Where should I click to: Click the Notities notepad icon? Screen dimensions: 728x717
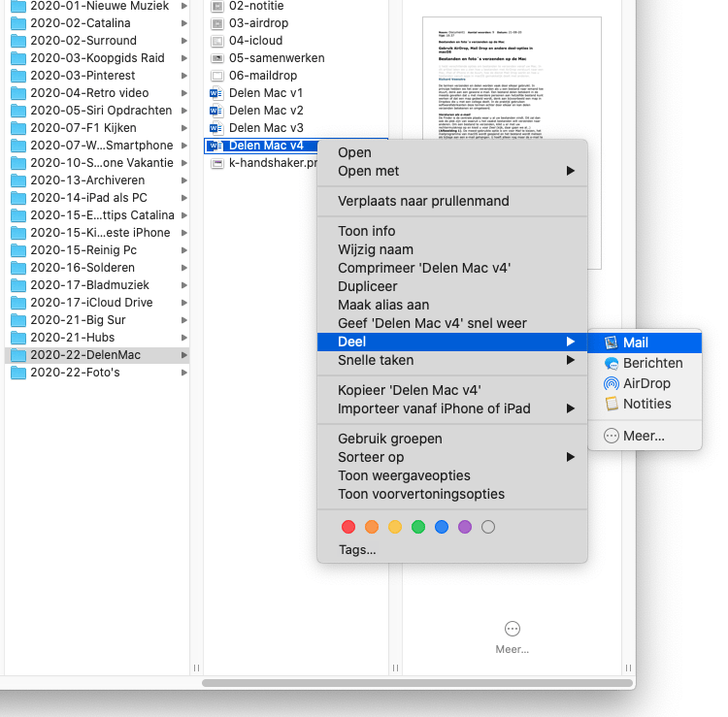click(x=612, y=404)
